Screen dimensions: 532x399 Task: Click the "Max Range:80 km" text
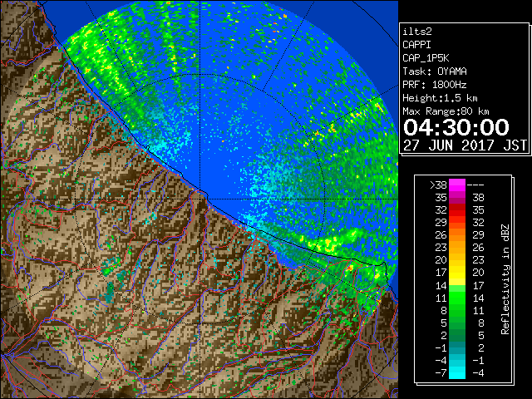tap(446, 111)
